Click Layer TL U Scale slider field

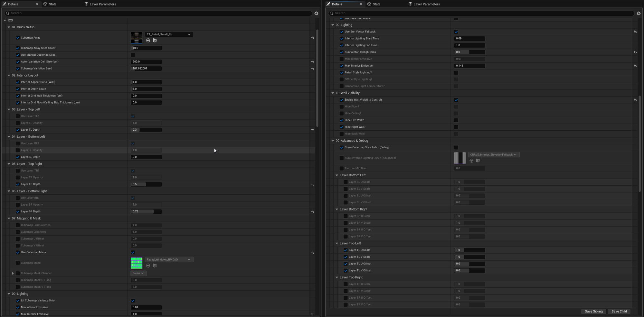[x=469, y=250]
